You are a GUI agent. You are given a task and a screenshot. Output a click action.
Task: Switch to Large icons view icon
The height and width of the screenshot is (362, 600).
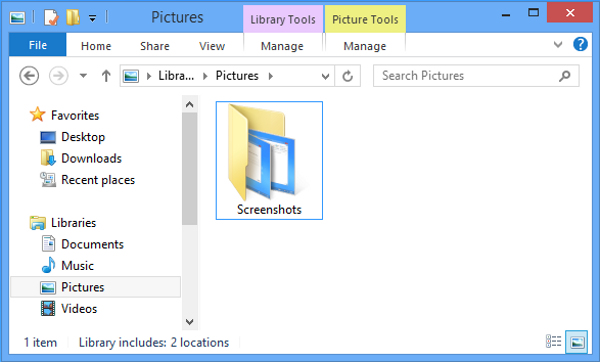coord(577,341)
